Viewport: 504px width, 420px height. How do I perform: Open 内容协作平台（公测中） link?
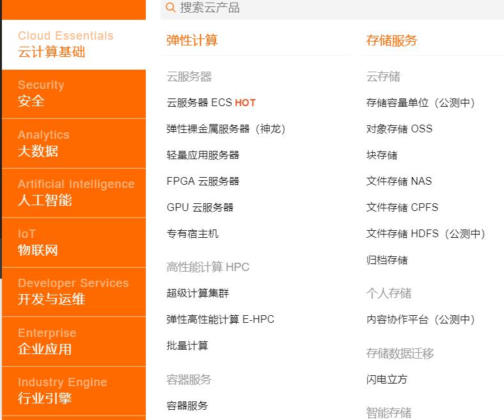421,320
